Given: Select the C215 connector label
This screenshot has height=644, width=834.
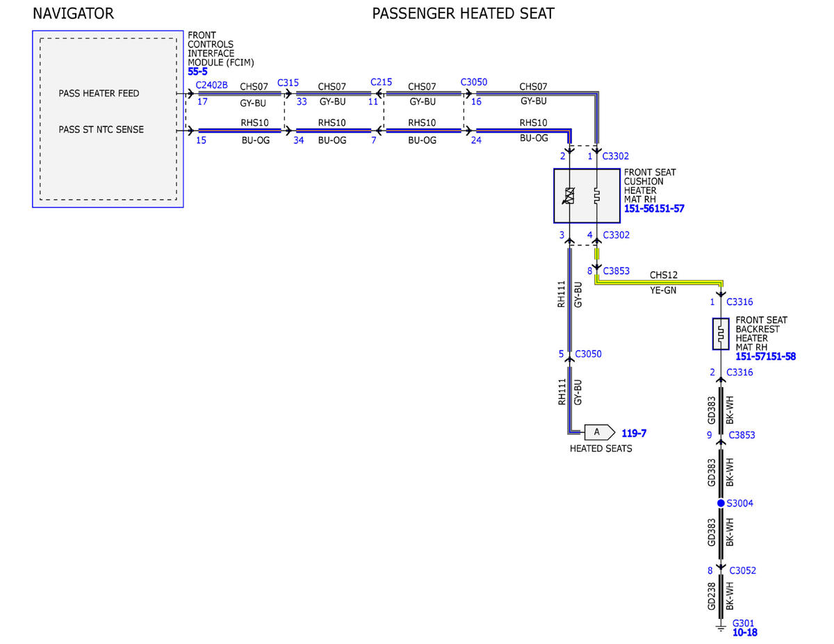Looking at the screenshot, I should (382, 82).
